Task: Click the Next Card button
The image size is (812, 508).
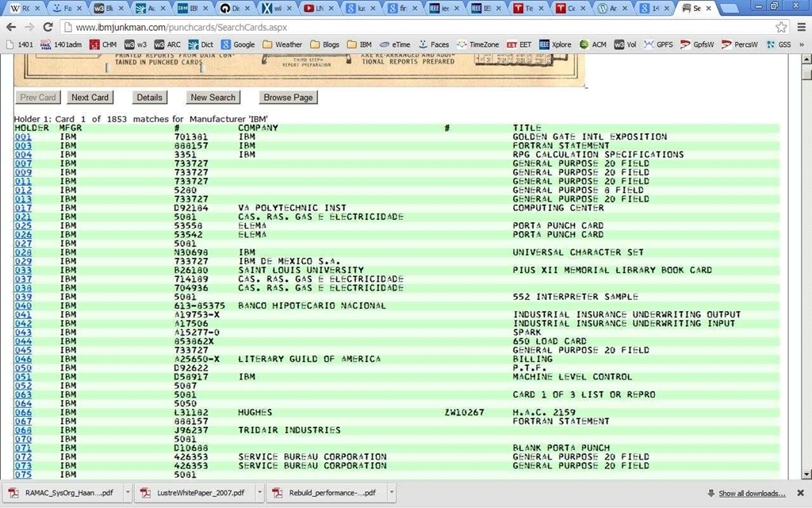Action: (90, 97)
